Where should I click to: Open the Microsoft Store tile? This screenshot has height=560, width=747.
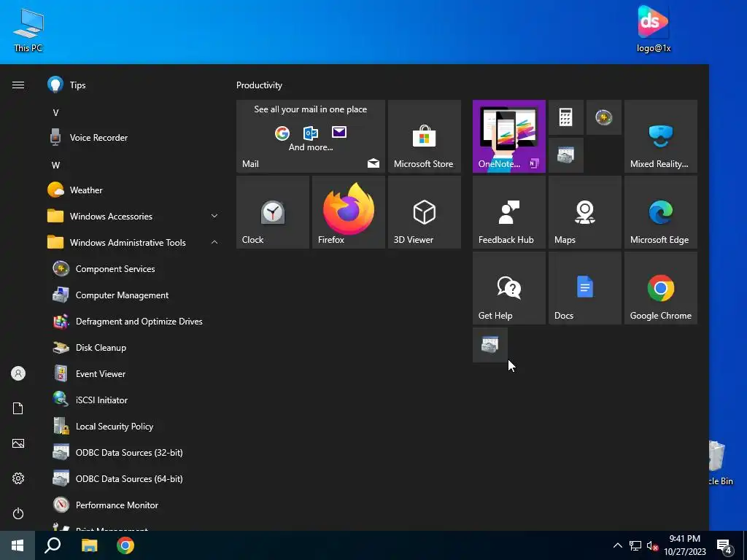(425, 136)
